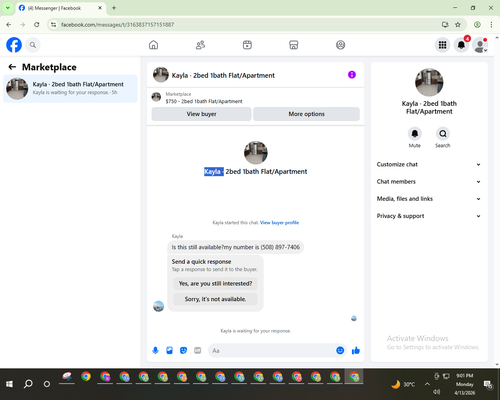
Task: Open Cortana circle on the taskbar
Action: 47,384
